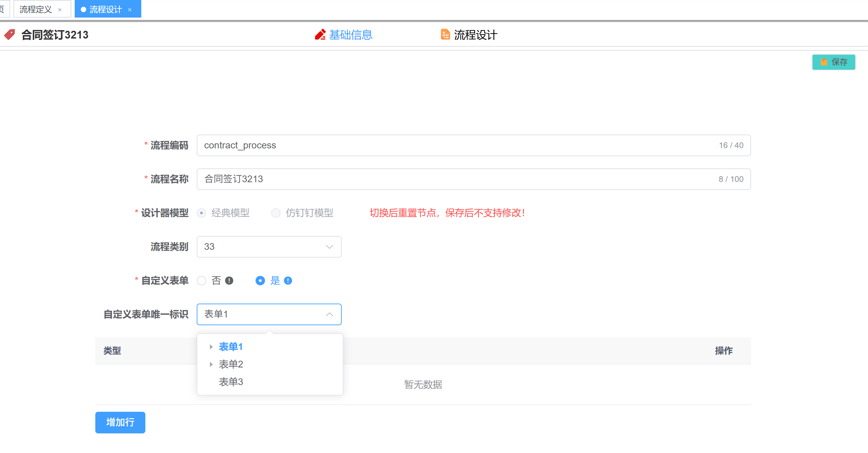The width and height of the screenshot is (868, 453).
Task: Go to the 流程设计 step header
Action: pyautogui.click(x=475, y=35)
